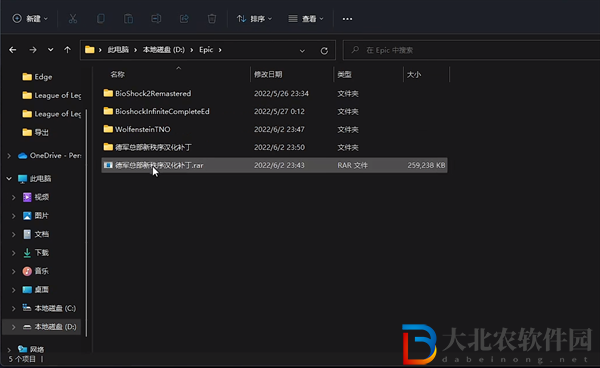Screen dimensions: 600x368
Task: Go up one folder level arrow
Action: (x=67, y=50)
